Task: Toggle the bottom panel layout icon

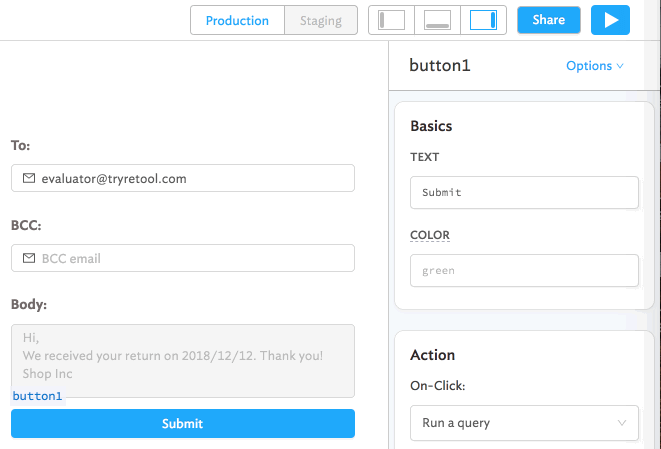Action: pos(437,20)
